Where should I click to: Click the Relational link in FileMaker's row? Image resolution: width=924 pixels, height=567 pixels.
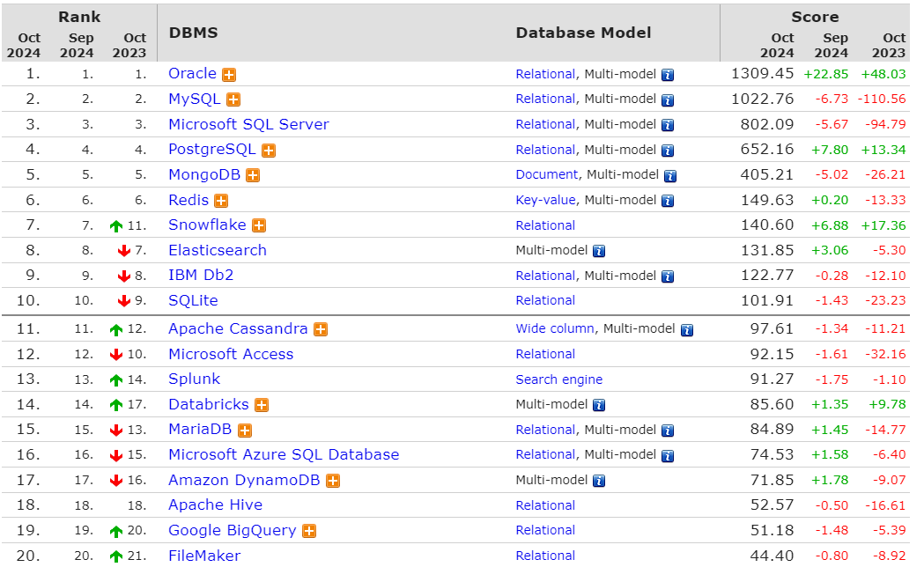coord(545,556)
